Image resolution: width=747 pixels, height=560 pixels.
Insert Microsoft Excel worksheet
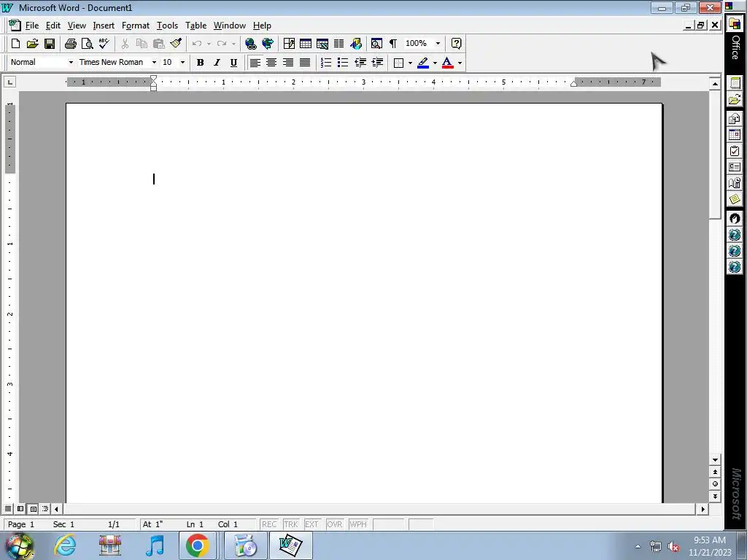322,44
